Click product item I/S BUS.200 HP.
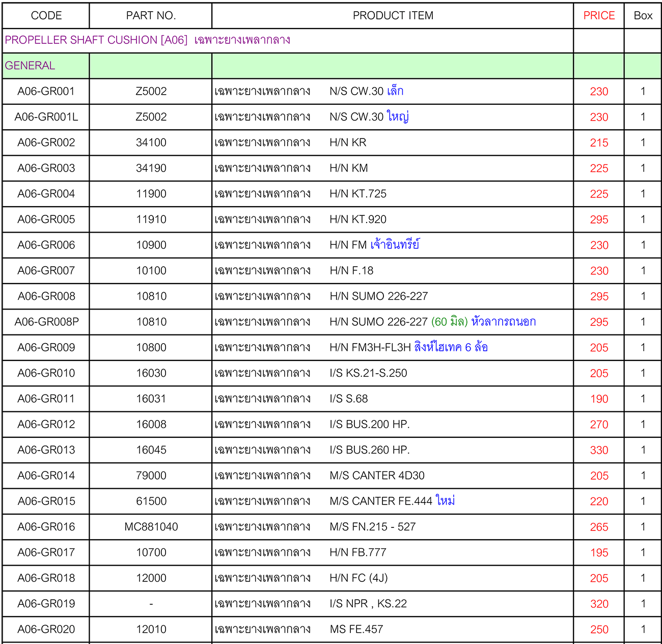 [370, 424]
